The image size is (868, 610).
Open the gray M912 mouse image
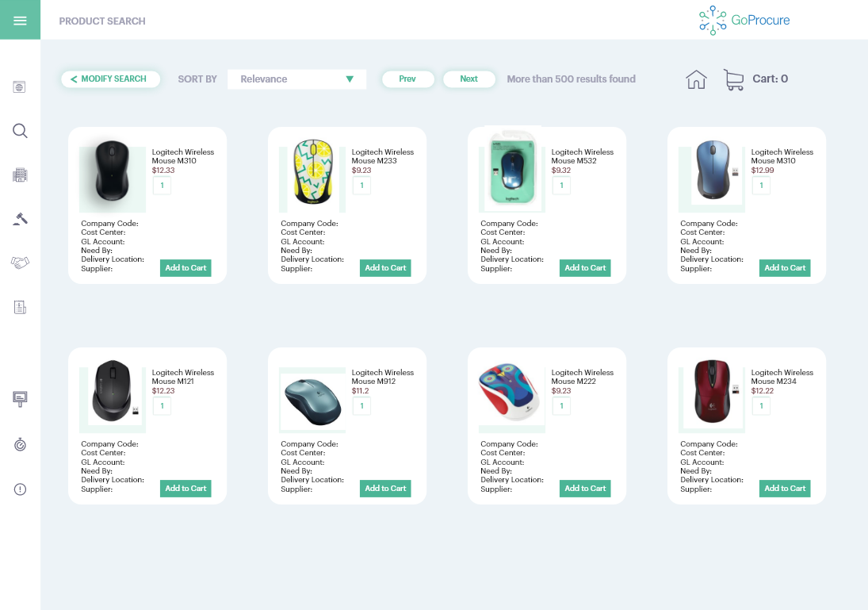click(x=313, y=400)
